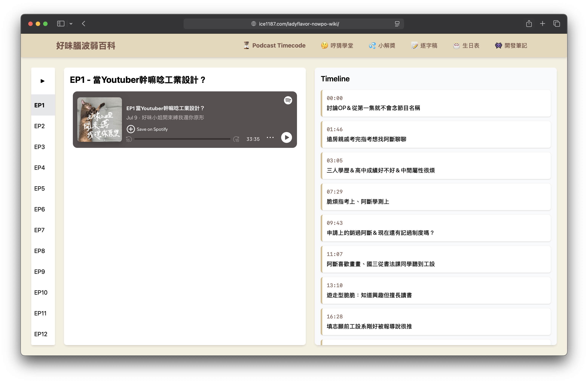Open the episode title link in Spotify player

point(165,108)
